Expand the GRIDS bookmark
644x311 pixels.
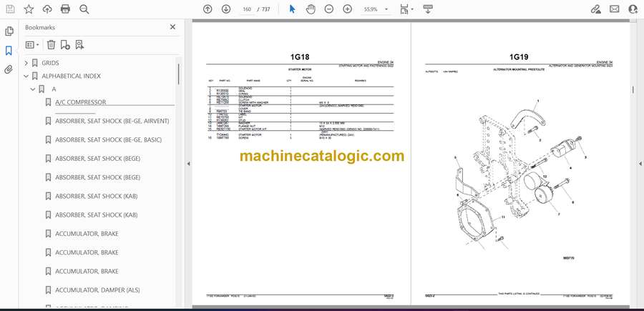tap(26, 63)
